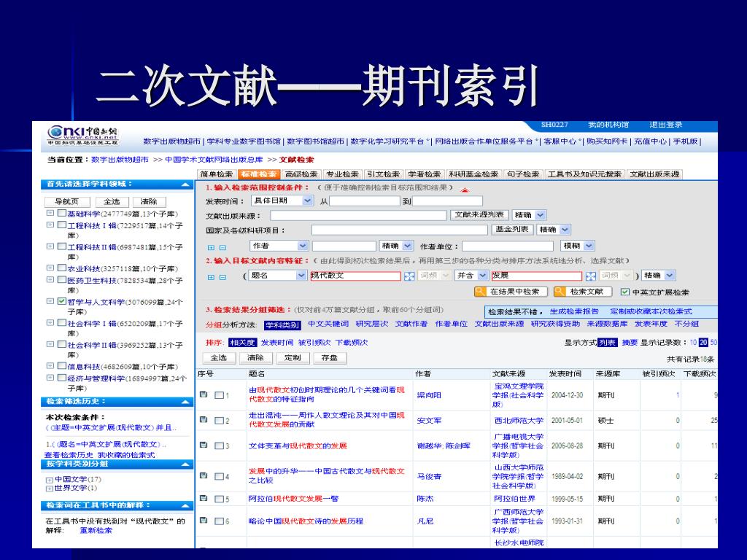This screenshot has width=747, height=560.
Task: Click author 梁向阳
Action: tap(429, 394)
